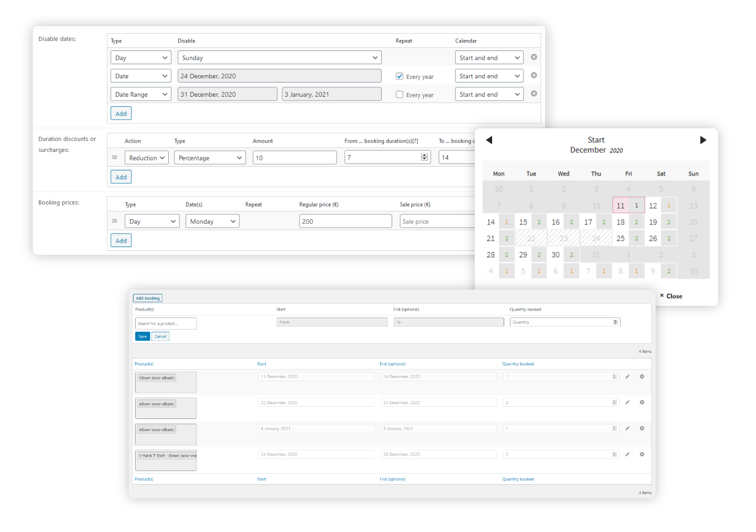Uncheck Every year for the 24 December rule
This screenshot has height=532, width=756.
pyautogui.click(x=400, y=76)
